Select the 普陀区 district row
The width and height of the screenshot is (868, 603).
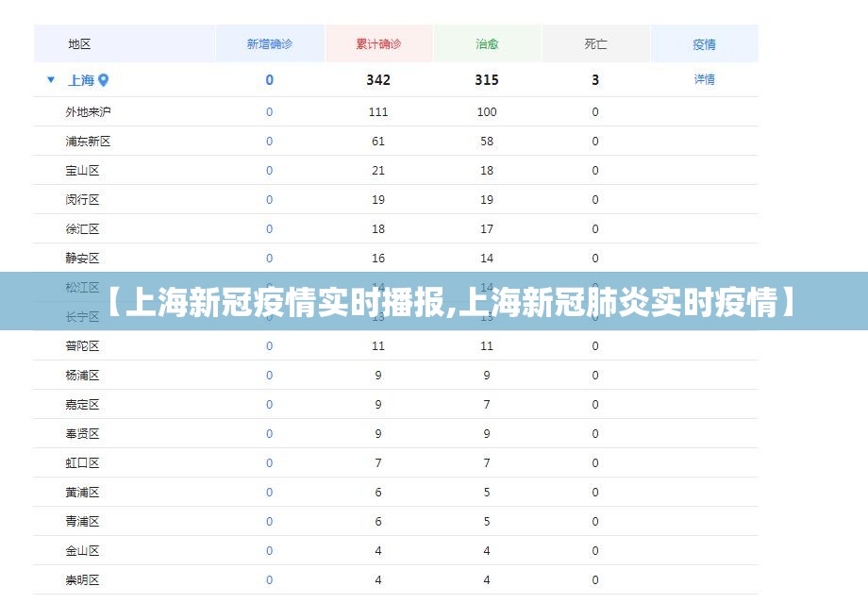coord(82,346)
